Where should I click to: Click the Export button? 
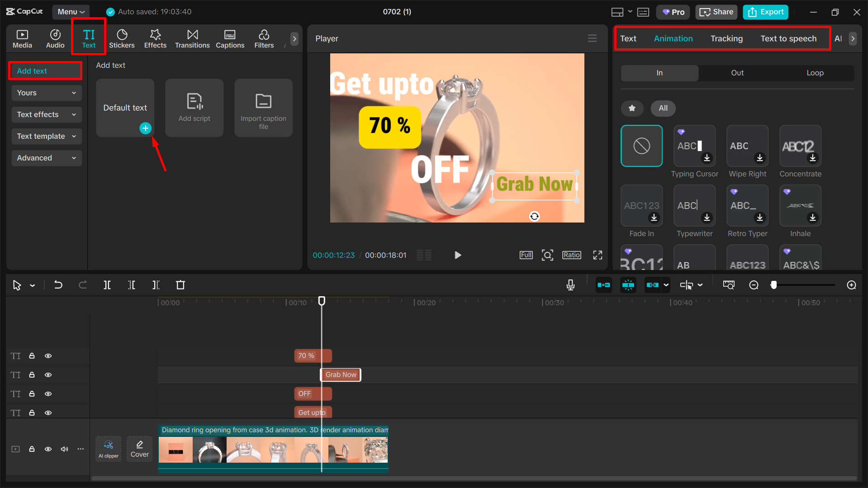(x=765, y=12)
